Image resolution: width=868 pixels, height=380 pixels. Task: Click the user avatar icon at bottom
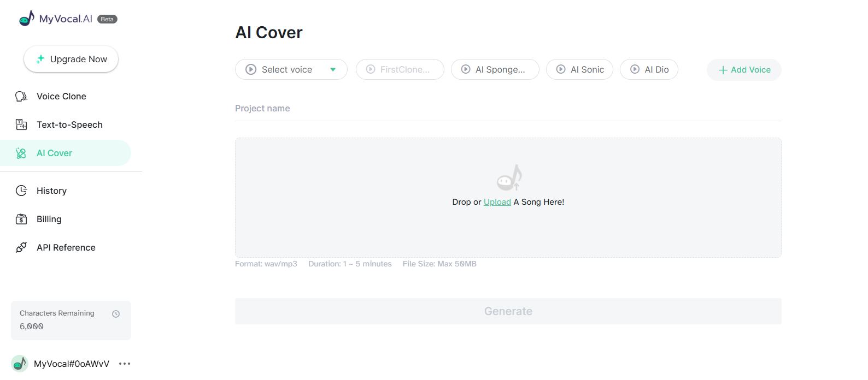20,364
